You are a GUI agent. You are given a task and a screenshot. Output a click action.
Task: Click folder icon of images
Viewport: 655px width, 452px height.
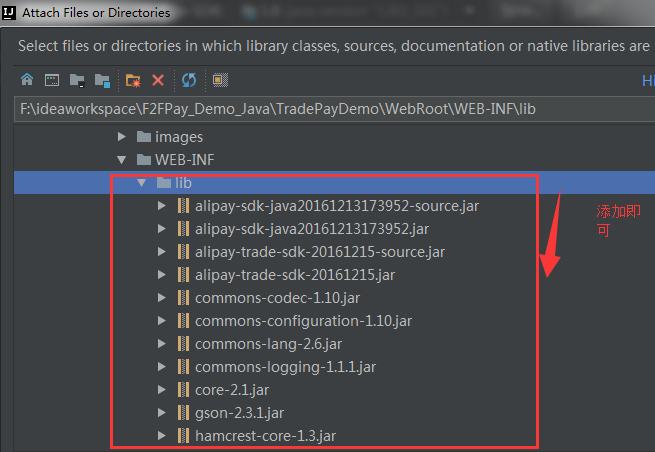(144, 136)
